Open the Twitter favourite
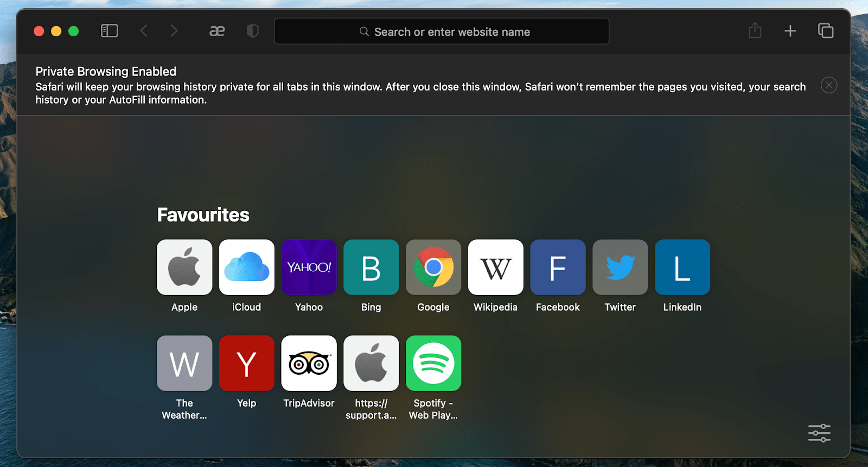Screen dimensions: 868x467 [x=620, y=267]
